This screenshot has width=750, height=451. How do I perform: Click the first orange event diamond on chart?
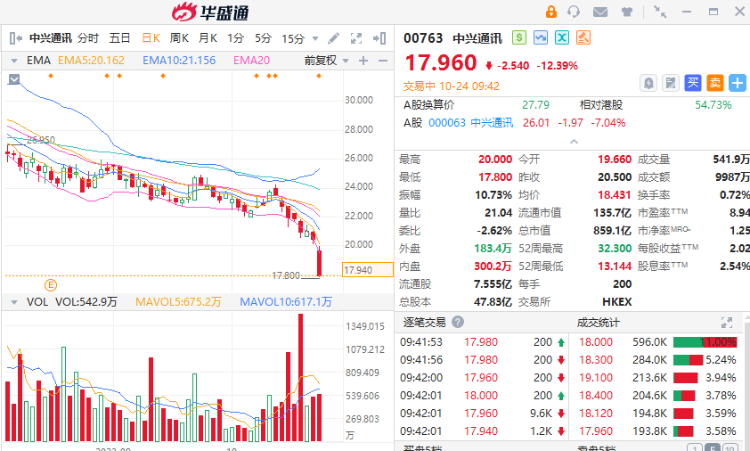51,76
